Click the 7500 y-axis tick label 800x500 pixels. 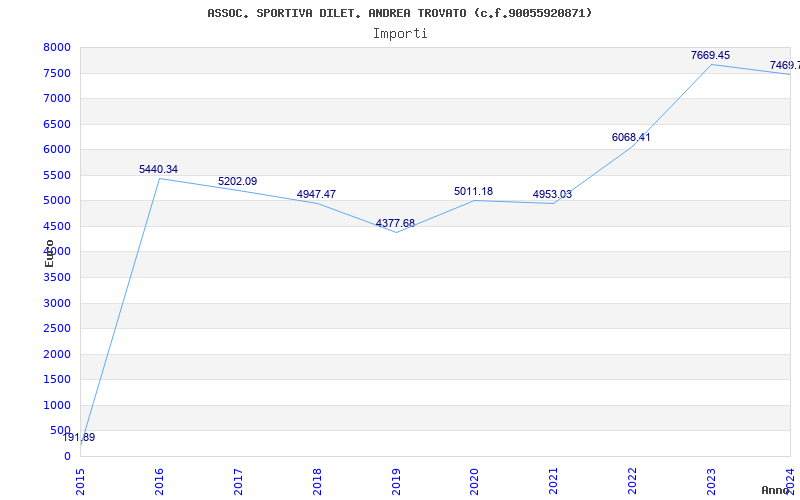pyautogui.click(x=57, y=73)
